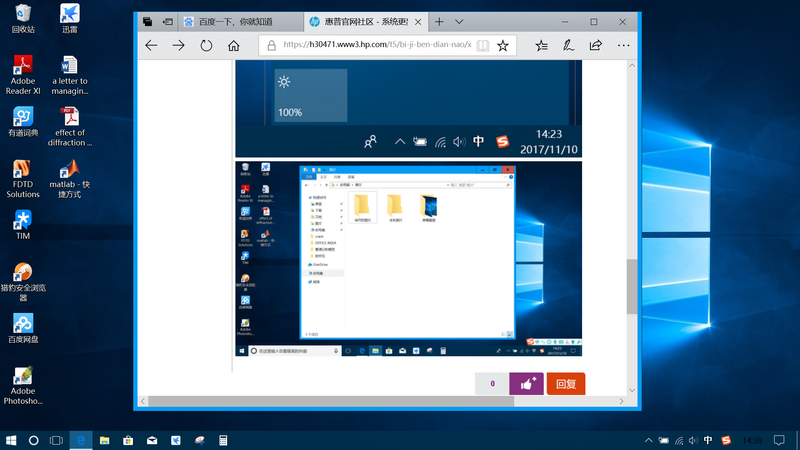Expand tab previews chevron
800x450 pixels.
click(459, 21)
